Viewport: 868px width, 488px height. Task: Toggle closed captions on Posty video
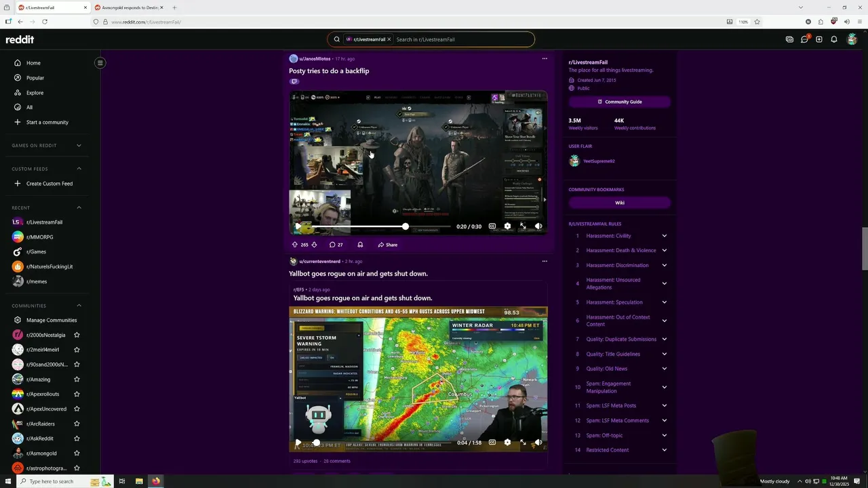(x=492, y=226)
